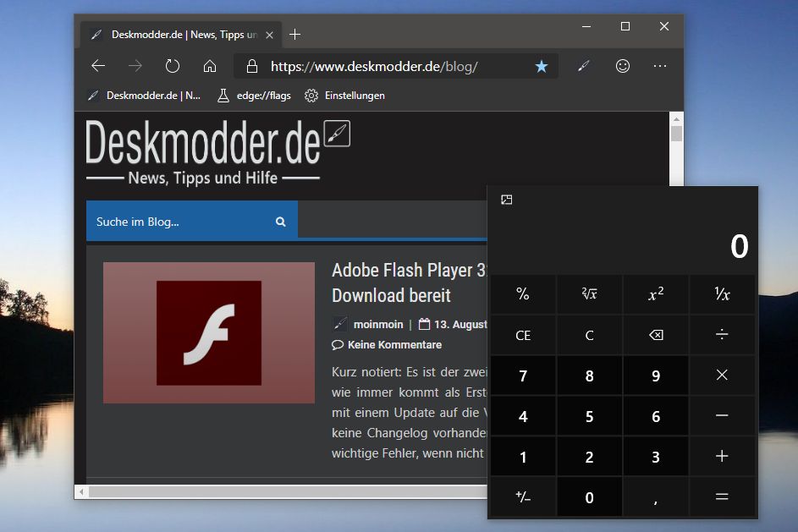Send feedback via smiley icon
The width and height of the screenshot is (798, 532).
[x=623, y=66]
